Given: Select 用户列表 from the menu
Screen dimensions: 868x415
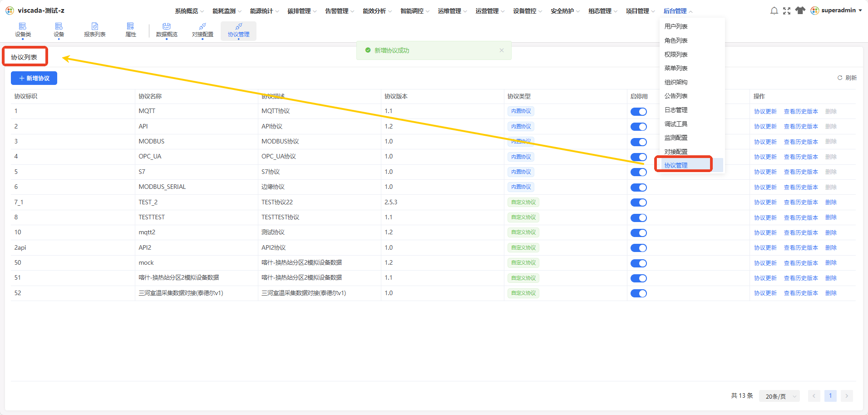Looking at the screenshot, I should (676, 26).
